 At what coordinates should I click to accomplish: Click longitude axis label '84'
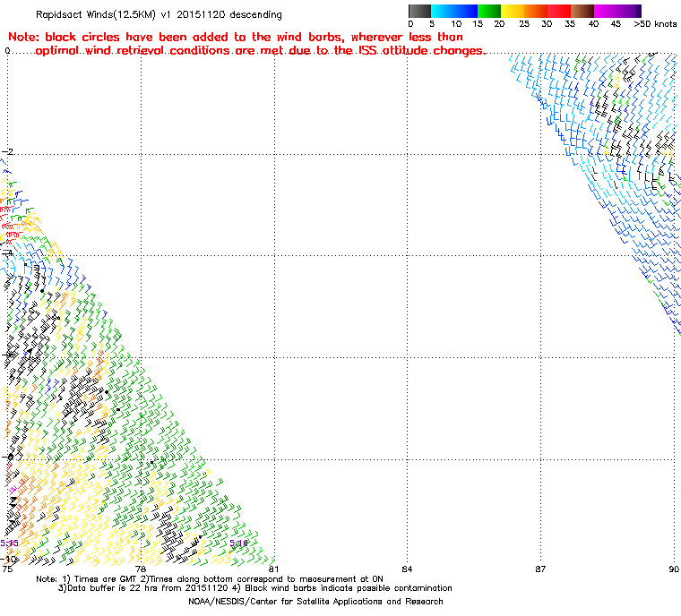[407, 569]
